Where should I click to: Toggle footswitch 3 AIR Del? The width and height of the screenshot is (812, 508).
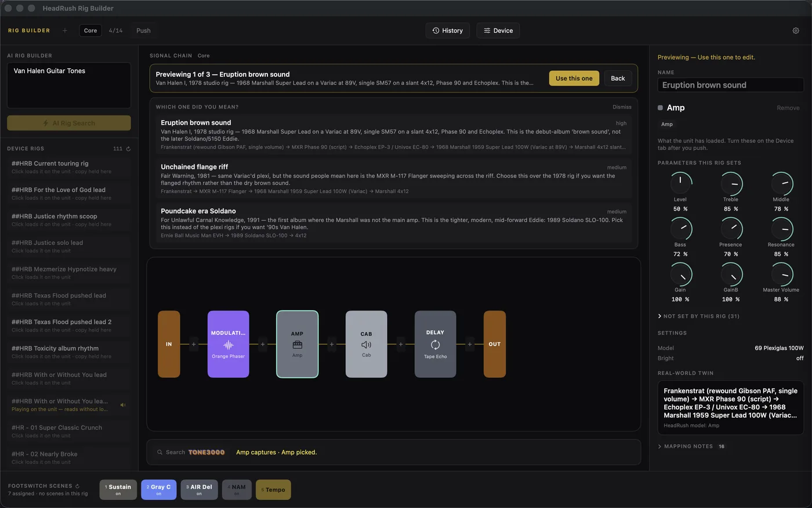click(199, 489)
